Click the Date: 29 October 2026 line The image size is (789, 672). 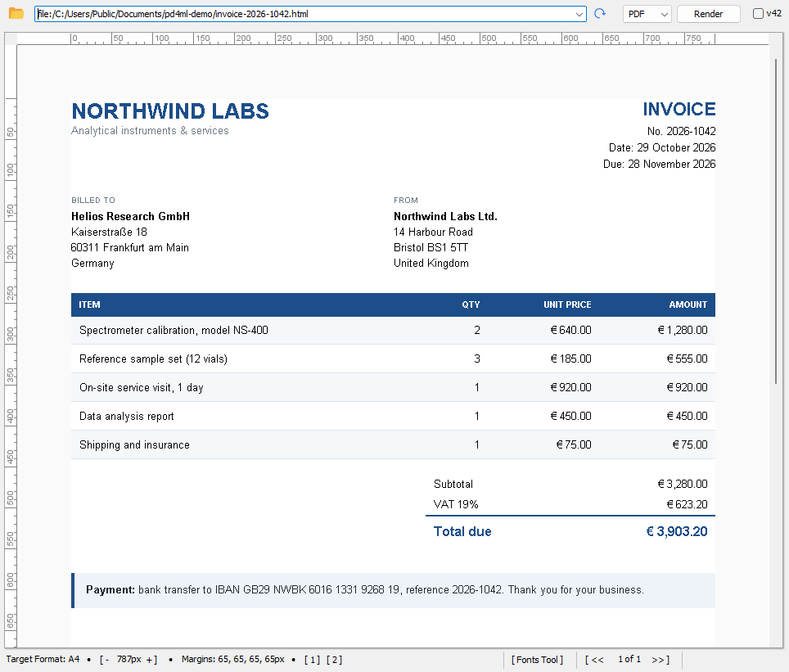click(x=662, y=147)
